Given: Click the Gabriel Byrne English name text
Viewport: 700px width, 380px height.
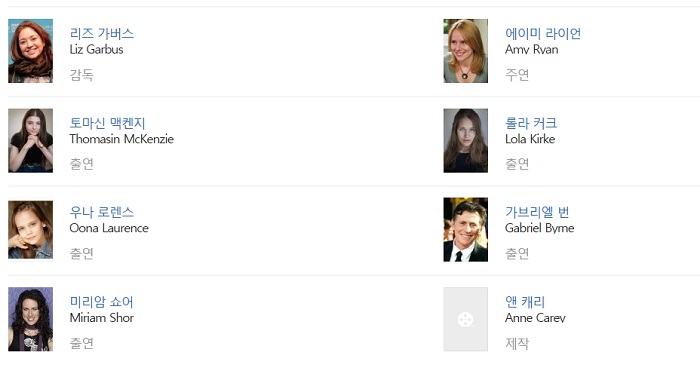Looking at the screenshot, I should tap(540, 228).
